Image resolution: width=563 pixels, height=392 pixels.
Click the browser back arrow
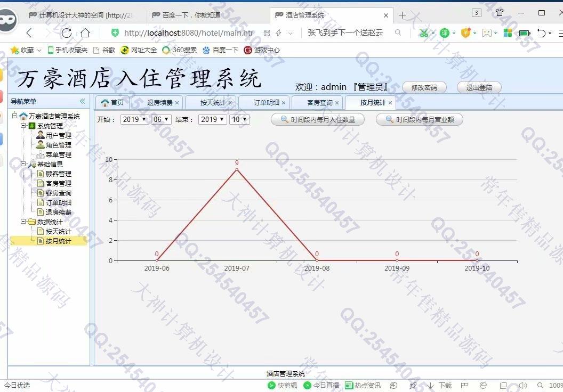pos(29,33)
